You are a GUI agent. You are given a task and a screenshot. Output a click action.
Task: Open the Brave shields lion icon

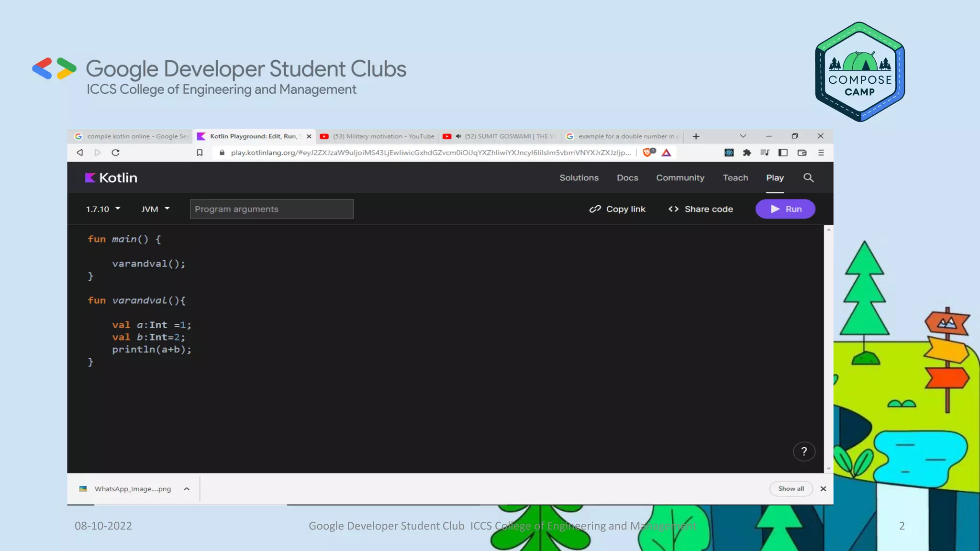[x=647, y=153]
